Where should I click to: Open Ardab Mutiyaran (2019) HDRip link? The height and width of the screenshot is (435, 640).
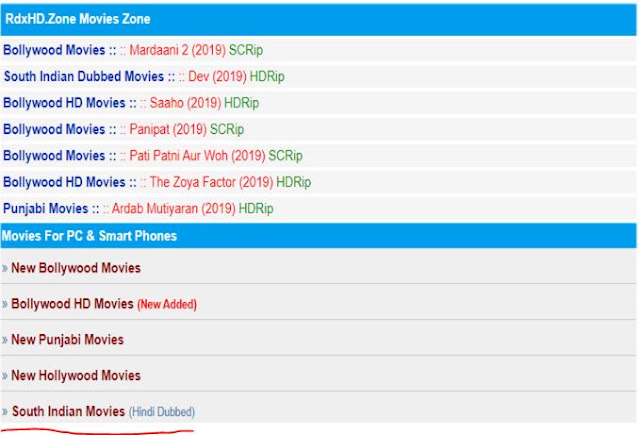point(192,209)
